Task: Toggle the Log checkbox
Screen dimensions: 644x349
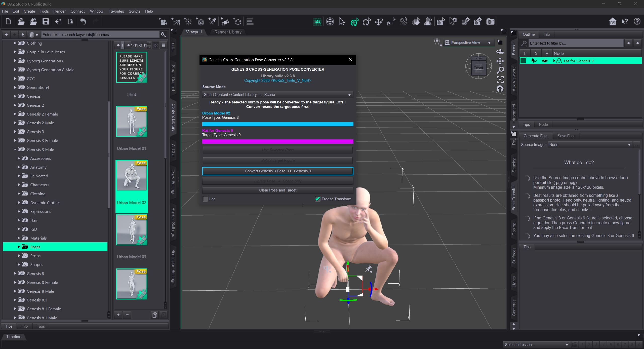Action: (206, 199)
